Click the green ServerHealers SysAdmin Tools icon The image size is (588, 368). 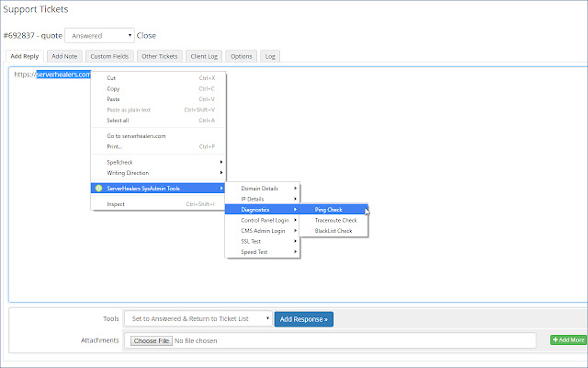point(98,189)
